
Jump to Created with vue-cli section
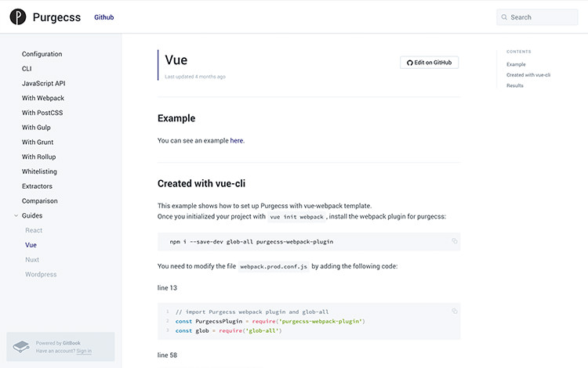pyautogui.click(x=528, y=75)
